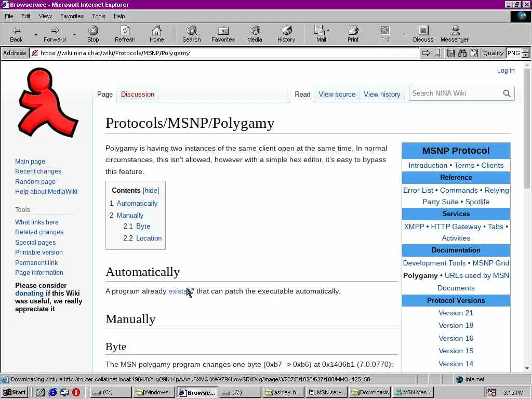Viewport: 532px width, 399px height.
Task: Go to the Home page
Action: [156, 34]
